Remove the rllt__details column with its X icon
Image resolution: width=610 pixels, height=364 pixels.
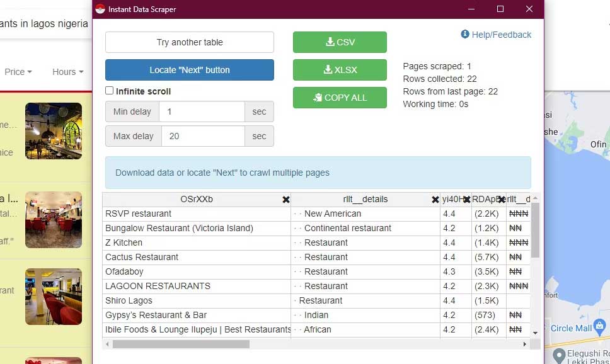[435, 200]
